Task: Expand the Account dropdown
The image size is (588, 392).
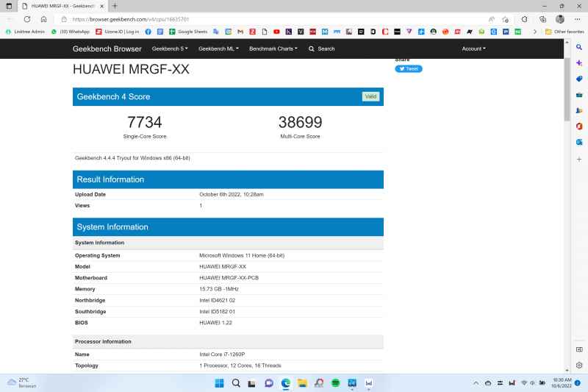Action: click(473, 49)
